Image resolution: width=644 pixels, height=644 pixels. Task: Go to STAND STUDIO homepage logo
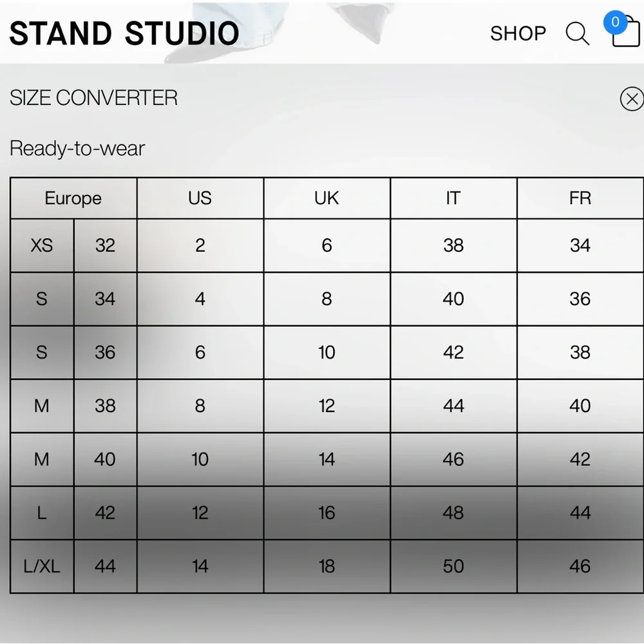124,33
